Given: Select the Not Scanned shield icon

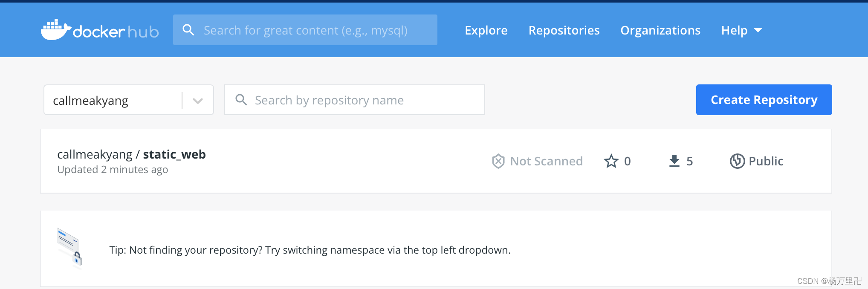Looking at the screenshot, I should tap(498, 161).
